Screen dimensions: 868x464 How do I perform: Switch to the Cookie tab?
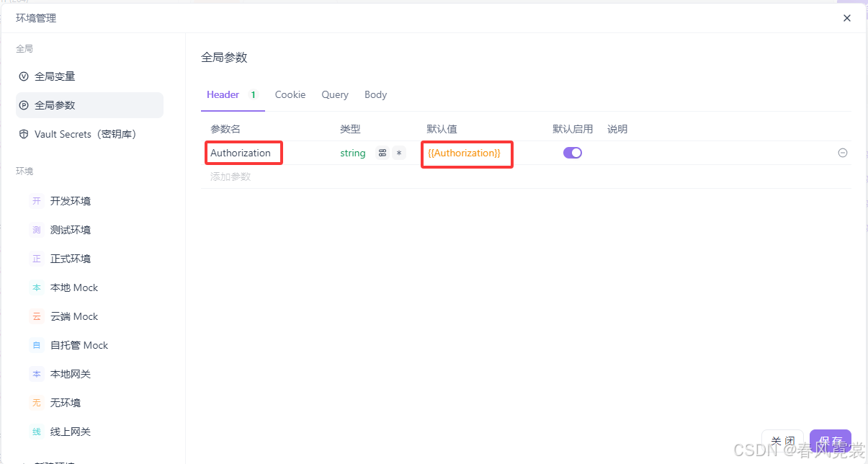pos(290,95)
